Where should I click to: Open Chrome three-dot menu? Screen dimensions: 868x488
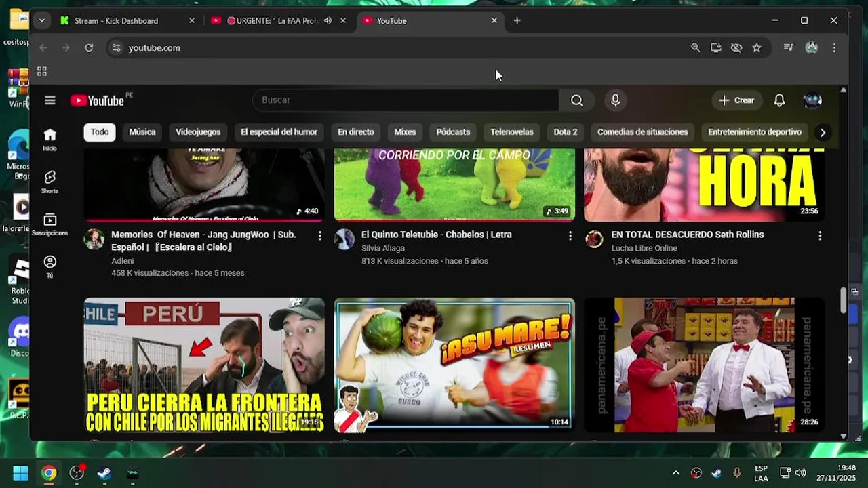[834, 47]
